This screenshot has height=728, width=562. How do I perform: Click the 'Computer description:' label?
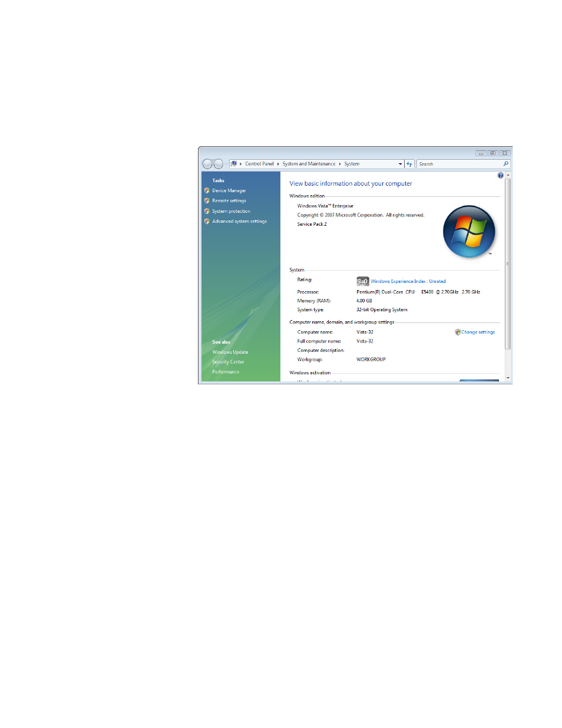tap(320, 351)
